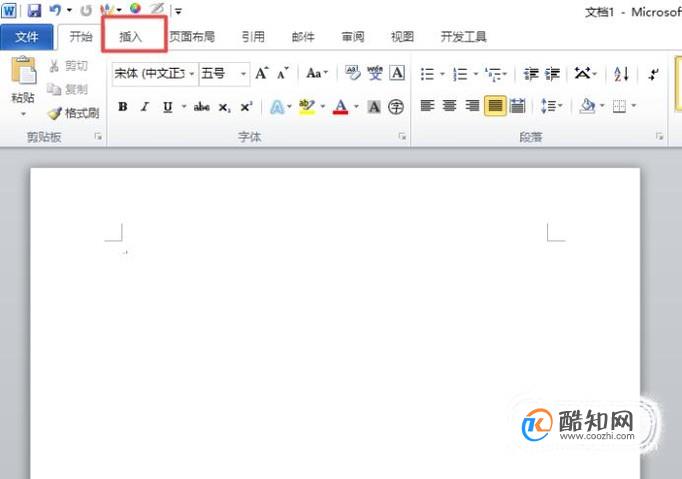
Task: Switch to the 开始 tab
Action: 81,37
